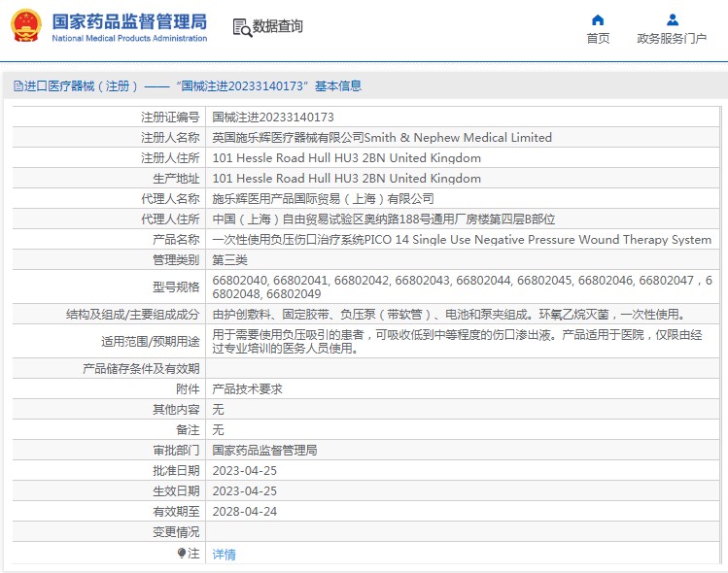Open the 数据查询 search icon
Image resolution: width=728 pixels, height=573 pixels.
tap(242, 28)
